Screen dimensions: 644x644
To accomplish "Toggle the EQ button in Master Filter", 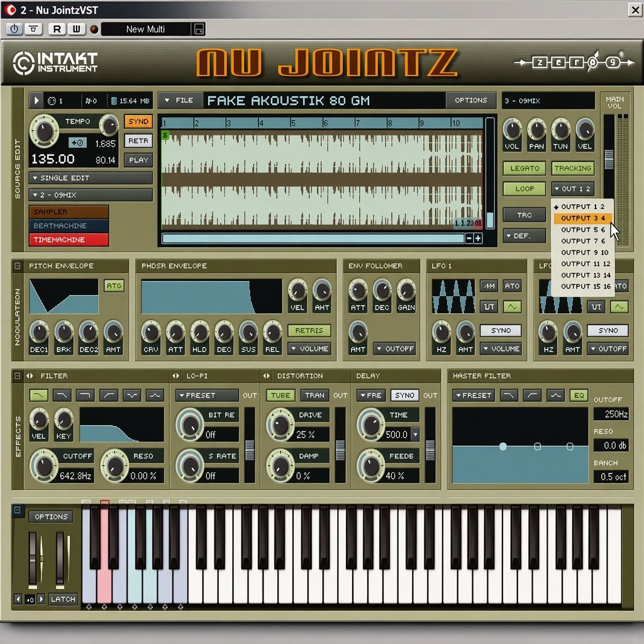I will pos(579,395).
